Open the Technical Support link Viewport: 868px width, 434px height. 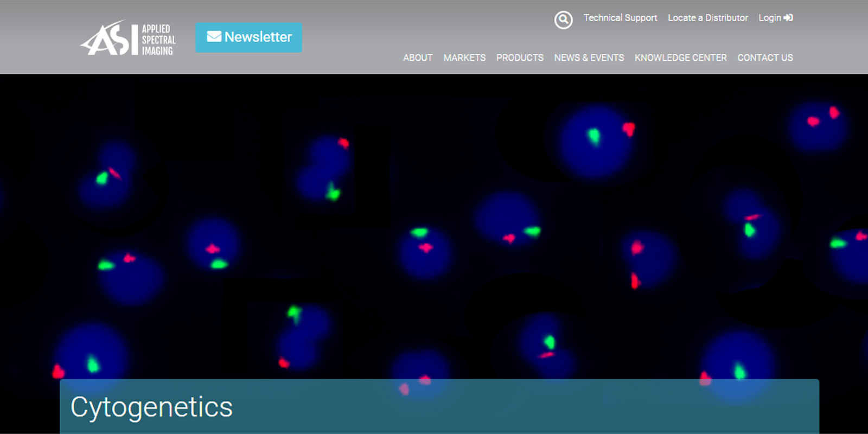(x=620, y=18)
